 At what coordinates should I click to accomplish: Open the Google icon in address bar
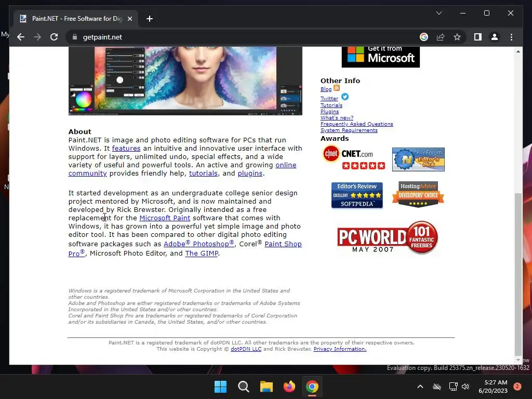424,37
